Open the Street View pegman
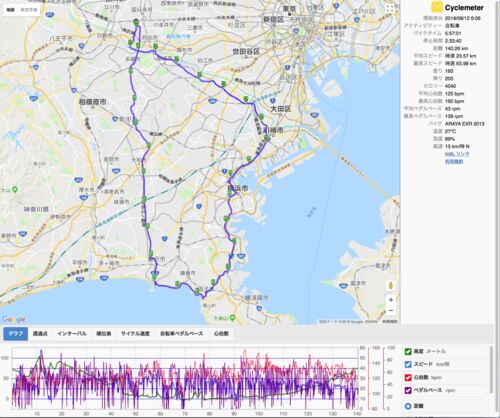This screenshot has width=500, height=418. [x=391, y=285]
